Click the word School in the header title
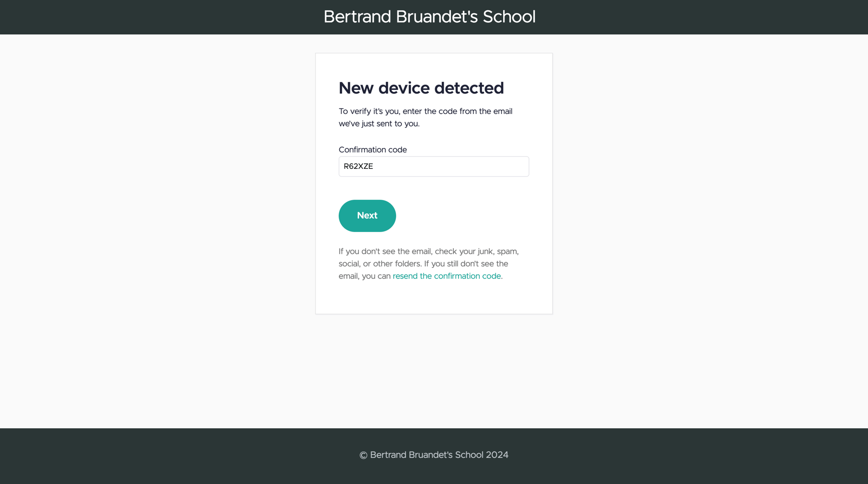868x484 pixels. [509, 17]
